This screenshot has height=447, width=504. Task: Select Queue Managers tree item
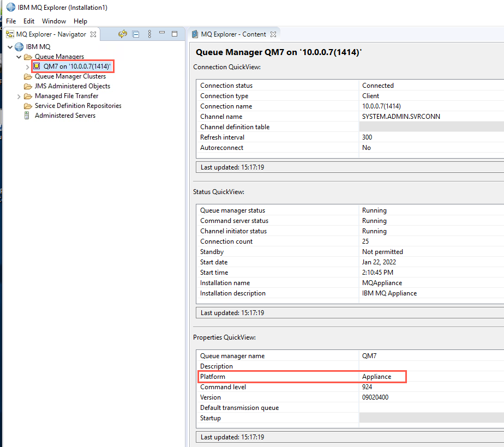tap(59, 57)
